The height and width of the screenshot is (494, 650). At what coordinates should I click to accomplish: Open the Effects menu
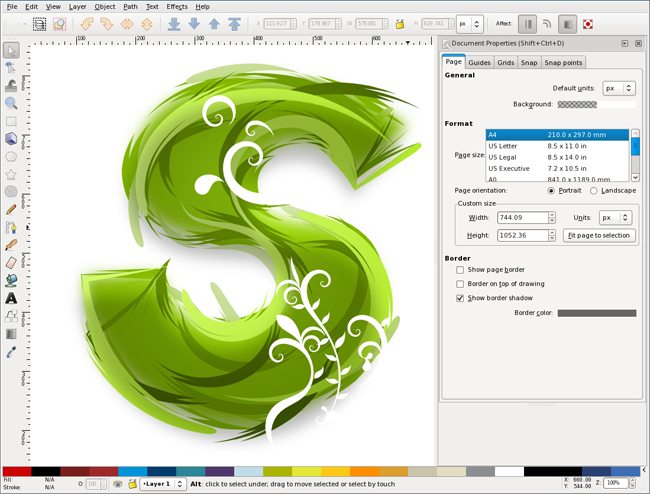[177, 7]
